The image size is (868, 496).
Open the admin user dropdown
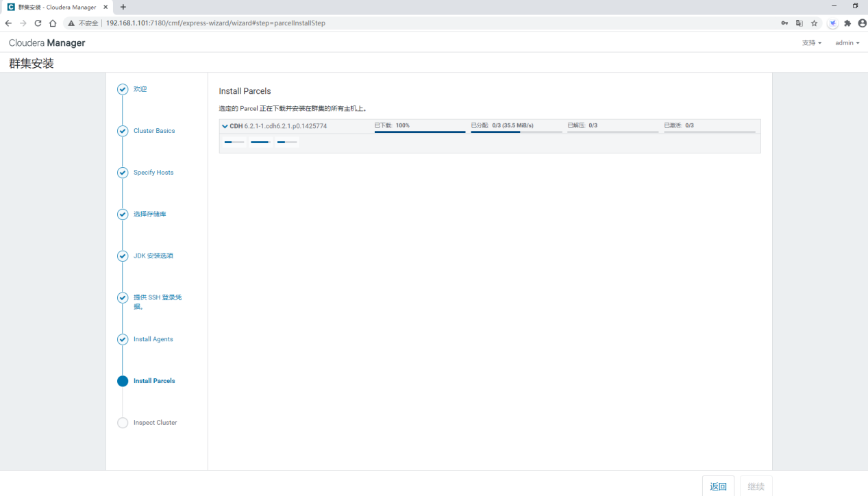tap(847, 42)
